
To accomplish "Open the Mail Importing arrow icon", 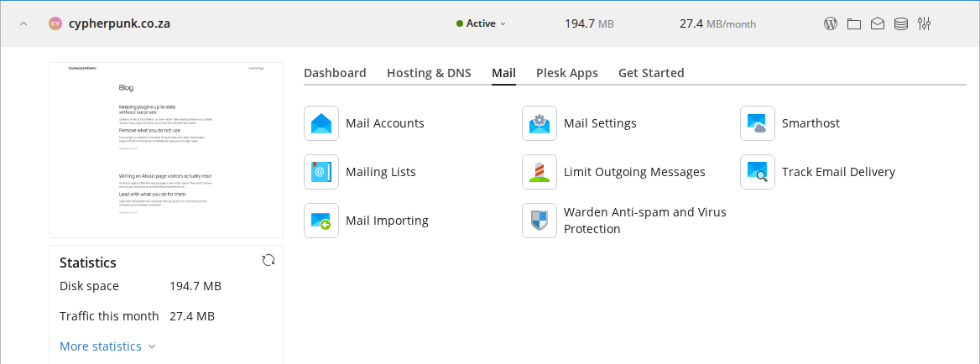I will tap(321, 221).
